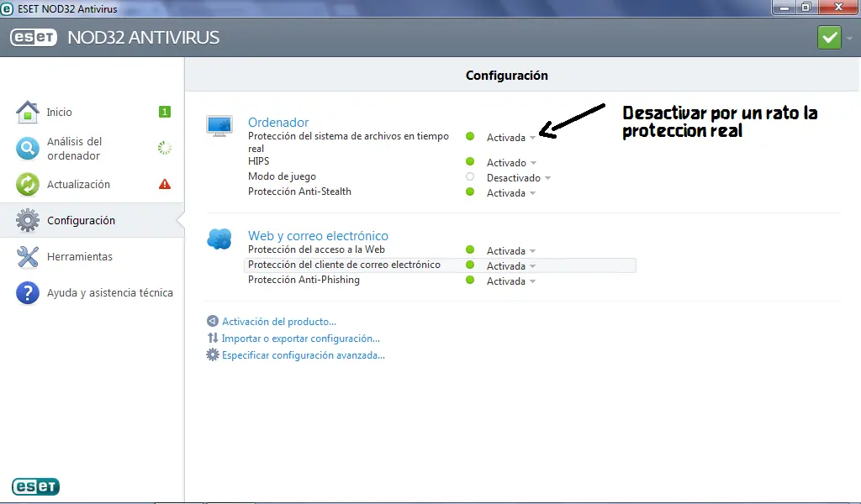Click Protección Anti-Phishing label

304,280
